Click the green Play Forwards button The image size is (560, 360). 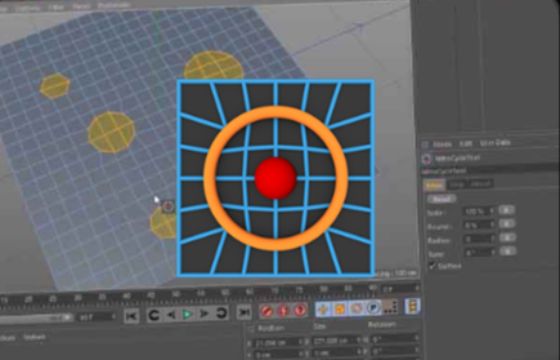(187, 315)
